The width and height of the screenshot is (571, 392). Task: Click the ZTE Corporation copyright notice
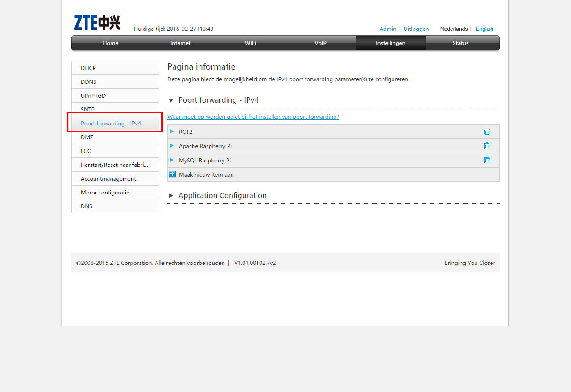point(150,263)
